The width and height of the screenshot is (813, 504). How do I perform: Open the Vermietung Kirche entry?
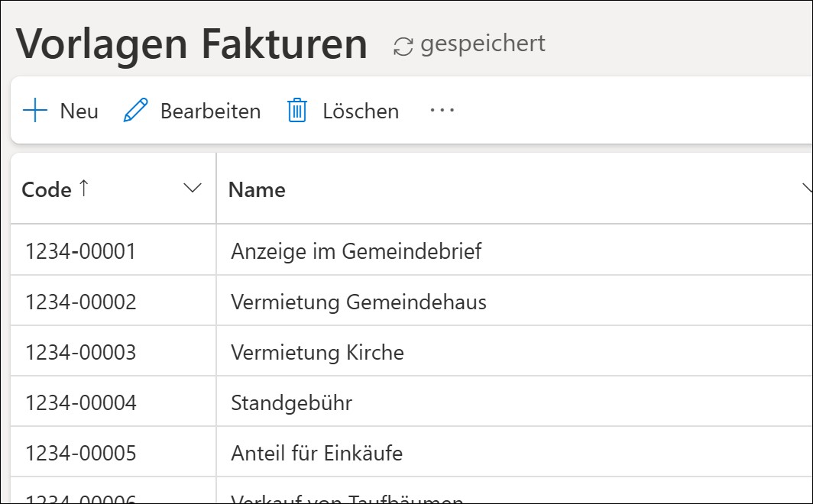pos(317,352)
